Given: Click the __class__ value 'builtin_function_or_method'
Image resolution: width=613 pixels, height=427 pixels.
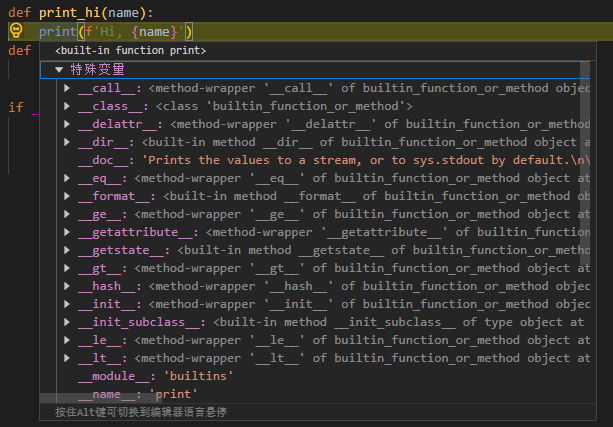Looking at the screenshot, I should 305,106.
